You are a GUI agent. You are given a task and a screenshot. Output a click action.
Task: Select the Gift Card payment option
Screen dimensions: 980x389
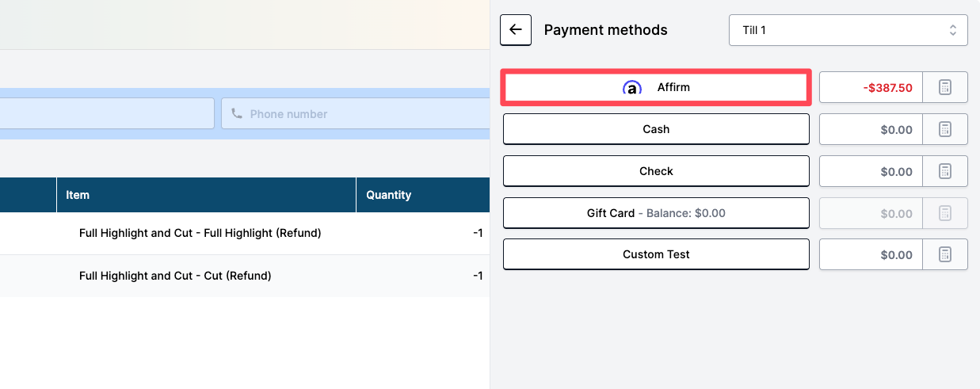pyautogui.click(x=656, y=213)
